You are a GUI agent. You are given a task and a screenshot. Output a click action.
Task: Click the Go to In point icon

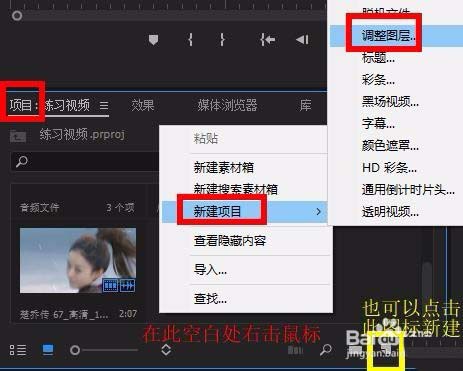tap(268, 40)
